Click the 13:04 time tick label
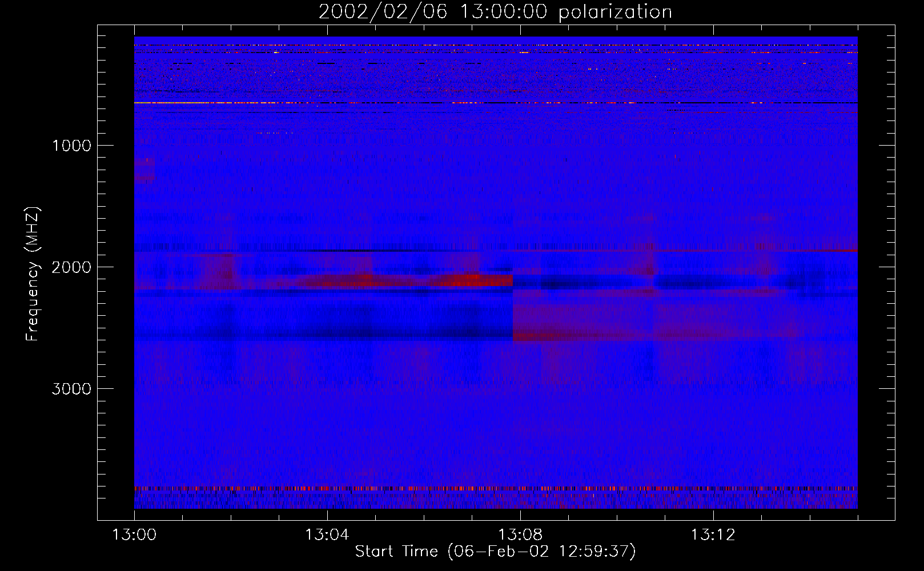Image resolution: width=924 pixels, height=571 pixels. click(327, 535)
